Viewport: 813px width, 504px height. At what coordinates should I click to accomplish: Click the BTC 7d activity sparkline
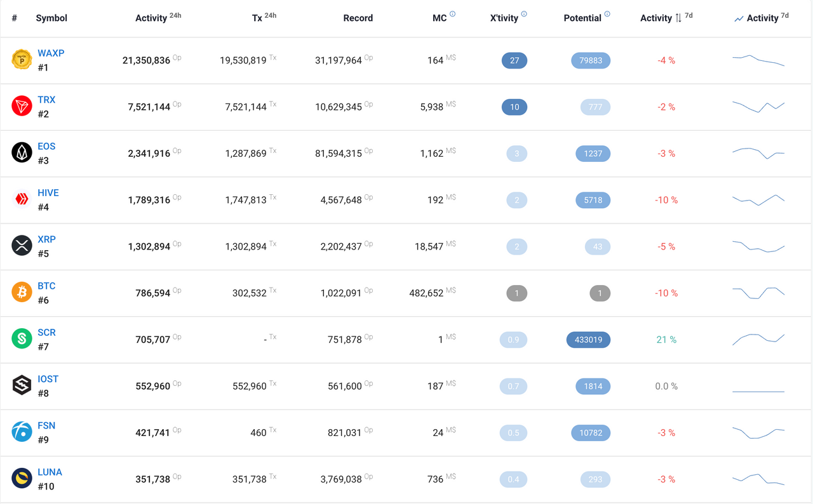coord(758,293)
